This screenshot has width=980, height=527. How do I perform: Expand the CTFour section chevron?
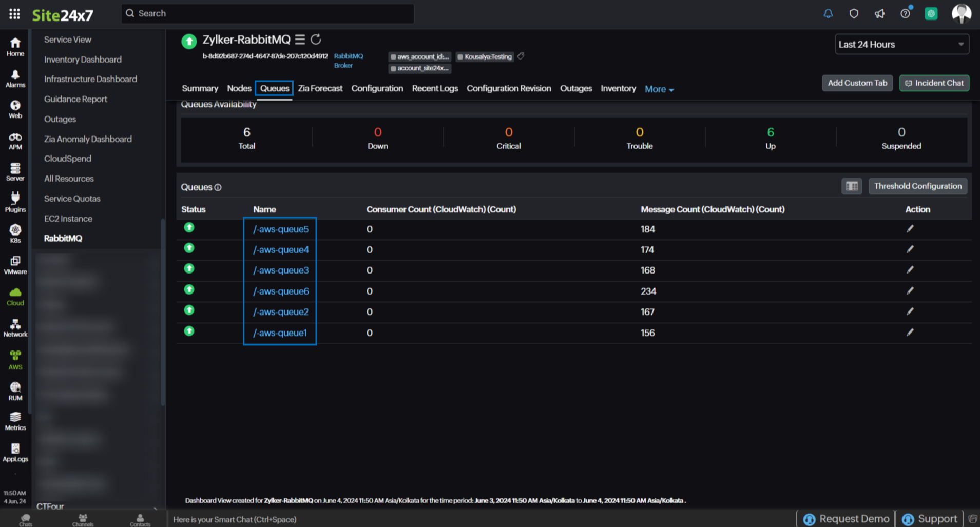click(156, 508)
